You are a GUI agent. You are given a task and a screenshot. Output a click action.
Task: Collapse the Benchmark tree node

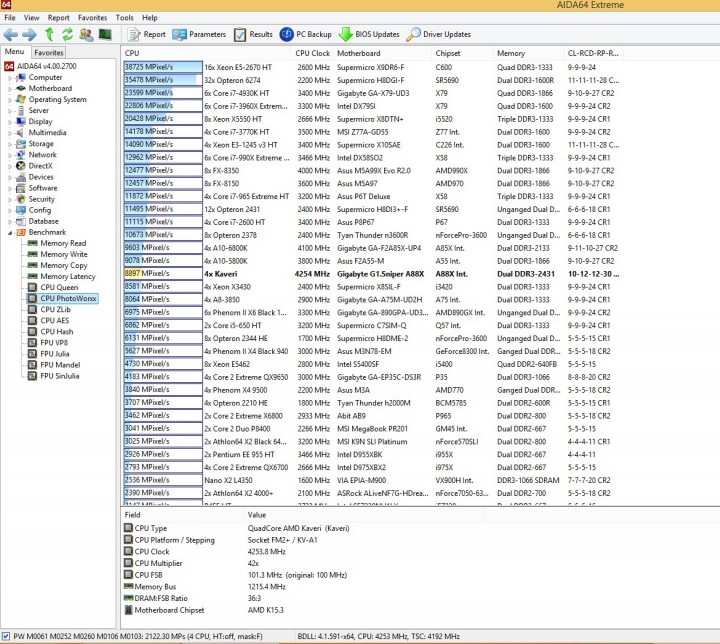[x=9, y=232]
